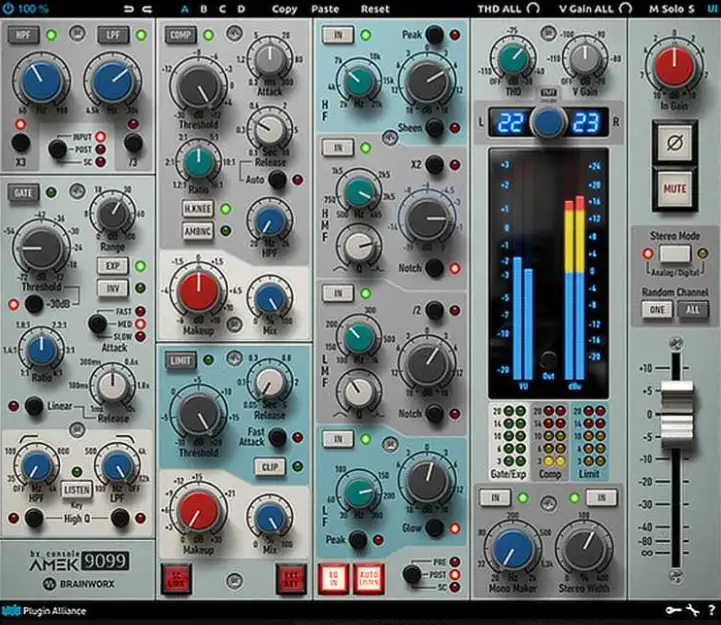Click the HF Sheen pushbutton
721x625 pixels.
435,127
